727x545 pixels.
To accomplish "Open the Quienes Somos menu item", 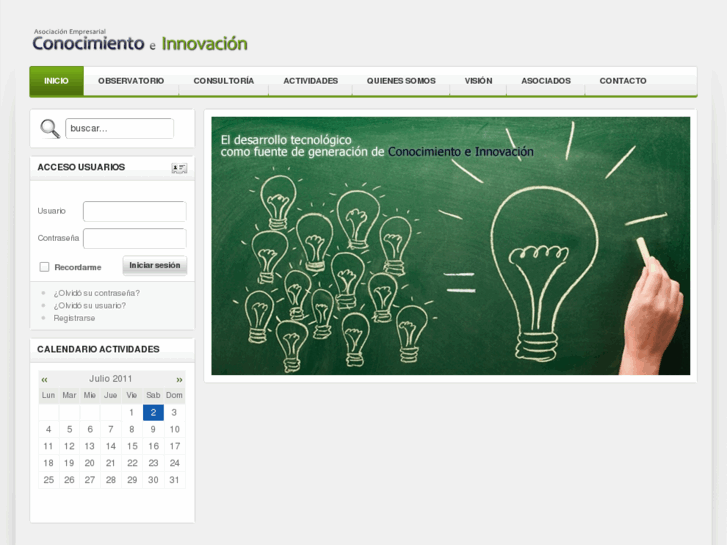I will coord(401,81).
